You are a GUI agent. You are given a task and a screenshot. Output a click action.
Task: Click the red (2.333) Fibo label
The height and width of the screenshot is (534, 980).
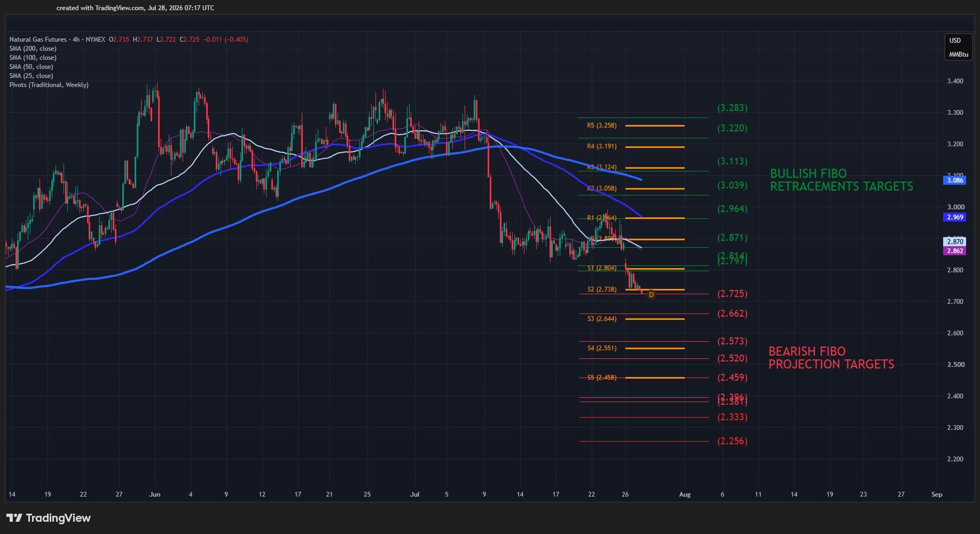tap(732, 417)
